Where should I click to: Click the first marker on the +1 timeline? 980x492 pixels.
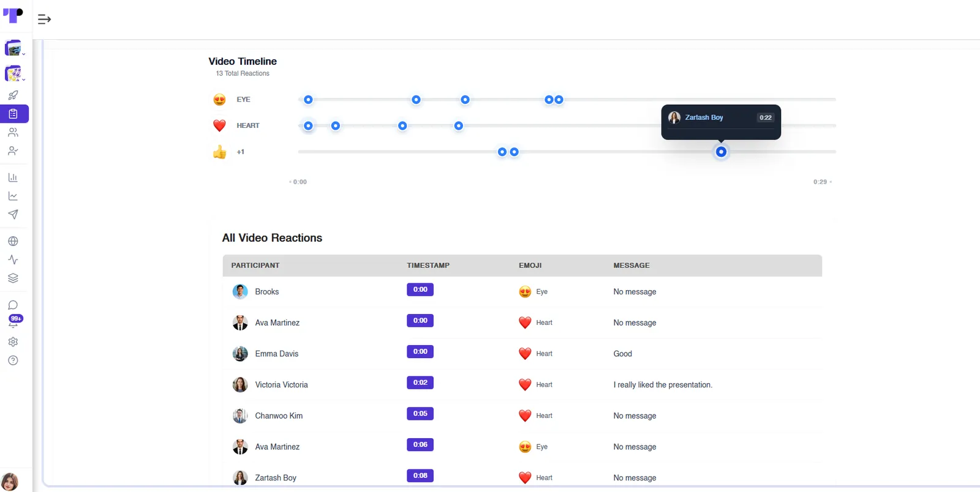tap(502, 152)
